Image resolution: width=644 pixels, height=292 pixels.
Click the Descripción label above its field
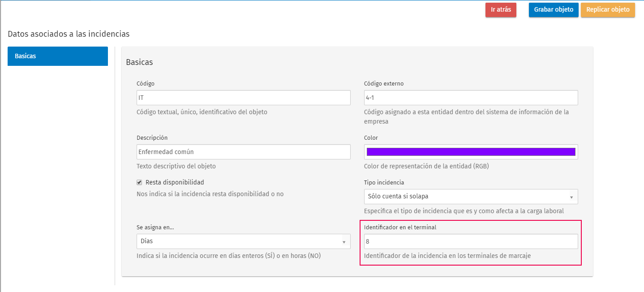[x=152, y=137]
